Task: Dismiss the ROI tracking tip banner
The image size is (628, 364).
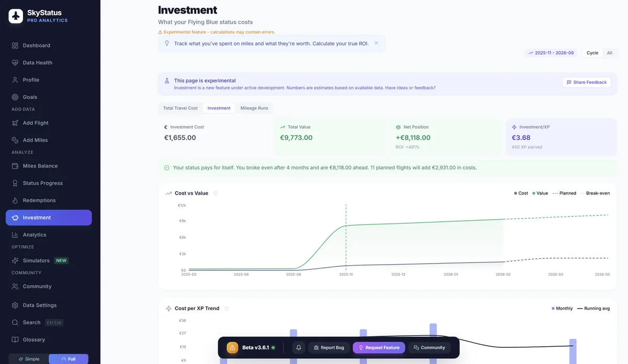Action: coord(376,43)
